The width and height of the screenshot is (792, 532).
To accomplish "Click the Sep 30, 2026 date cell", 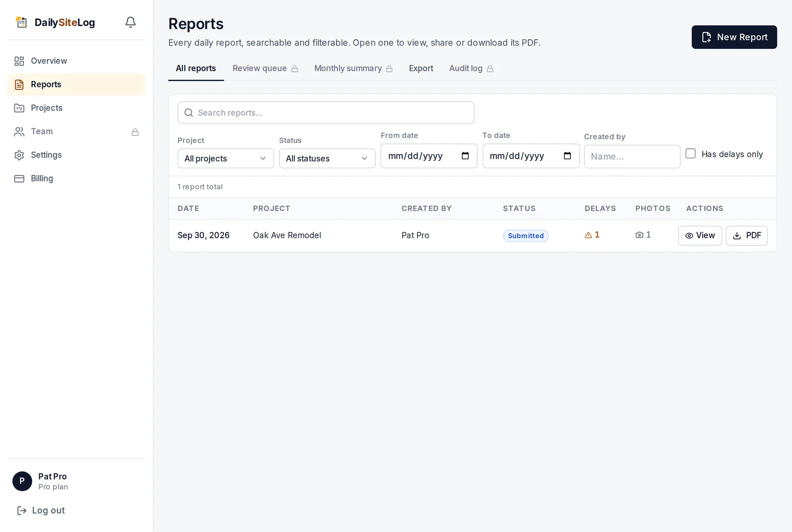I will click(204, 235).
